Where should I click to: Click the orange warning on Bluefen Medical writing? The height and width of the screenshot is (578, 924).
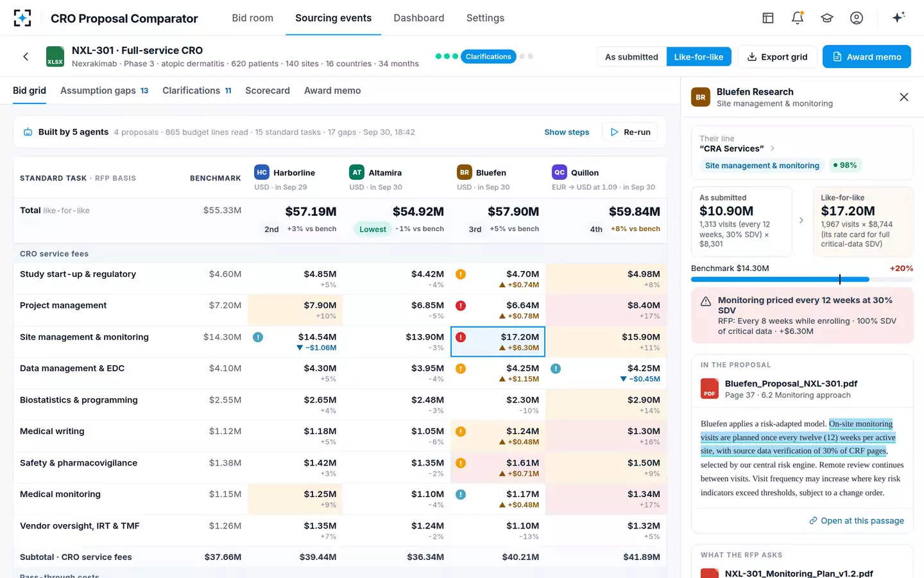coord(461,432)
